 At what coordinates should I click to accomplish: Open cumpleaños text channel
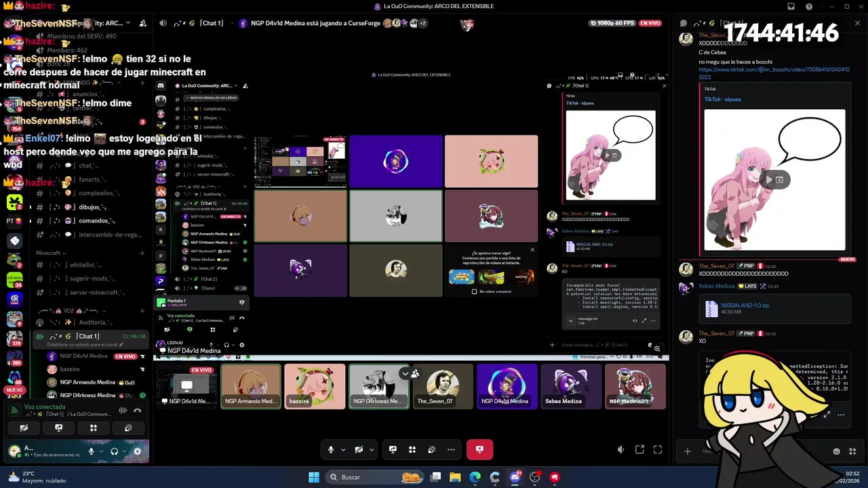pos(90,193)
